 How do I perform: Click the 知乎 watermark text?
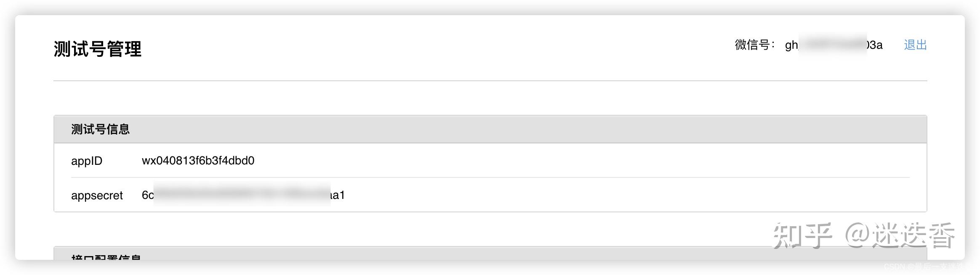(x=802, y=235)
